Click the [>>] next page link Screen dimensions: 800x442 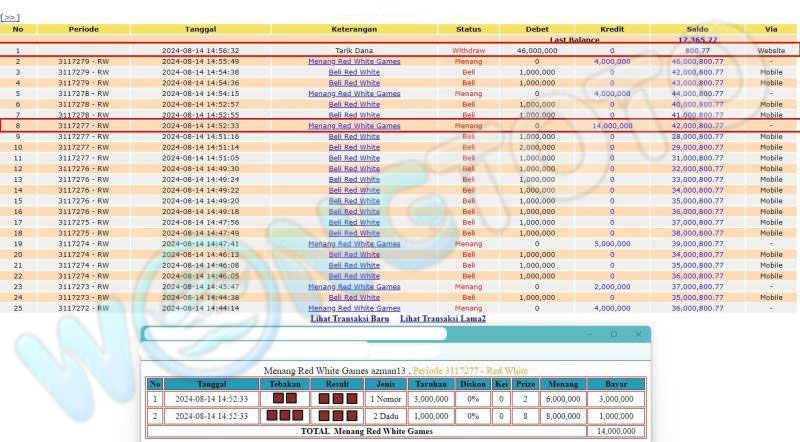pos(10,18)
